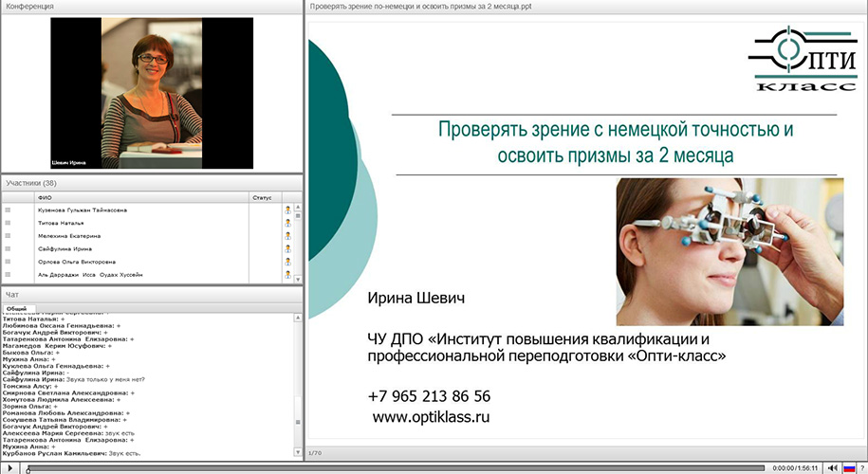Click chat line from Томсина Алсу
This screenshot has width=868, height=474.
[x=30, y=386]
